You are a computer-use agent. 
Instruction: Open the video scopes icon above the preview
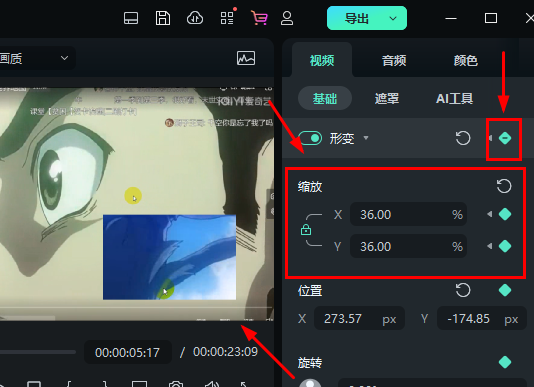[x=246, y=58]
